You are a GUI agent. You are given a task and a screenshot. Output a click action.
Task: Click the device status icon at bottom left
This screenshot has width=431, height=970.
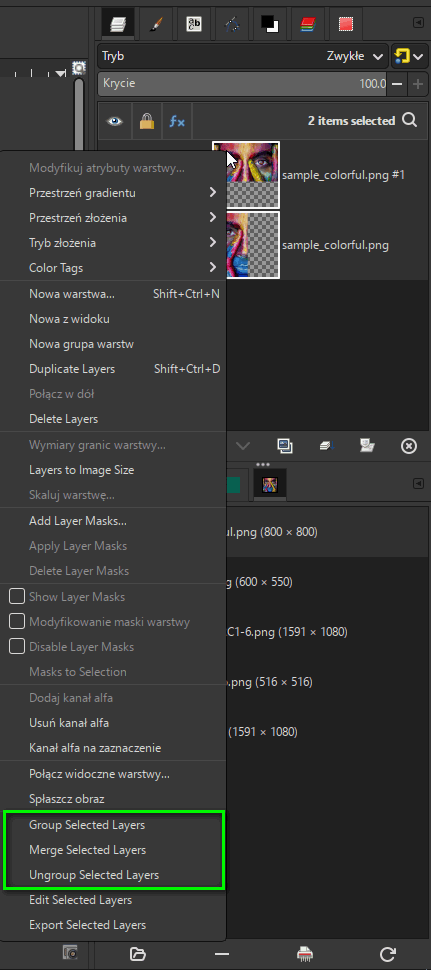[x=70, y=953]
